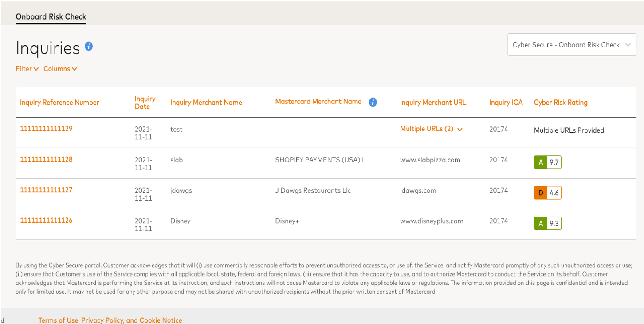Sort by Cyber Risk Rating column
The width and height of the screenshot is (644, 324).
[x=560, y=103]
